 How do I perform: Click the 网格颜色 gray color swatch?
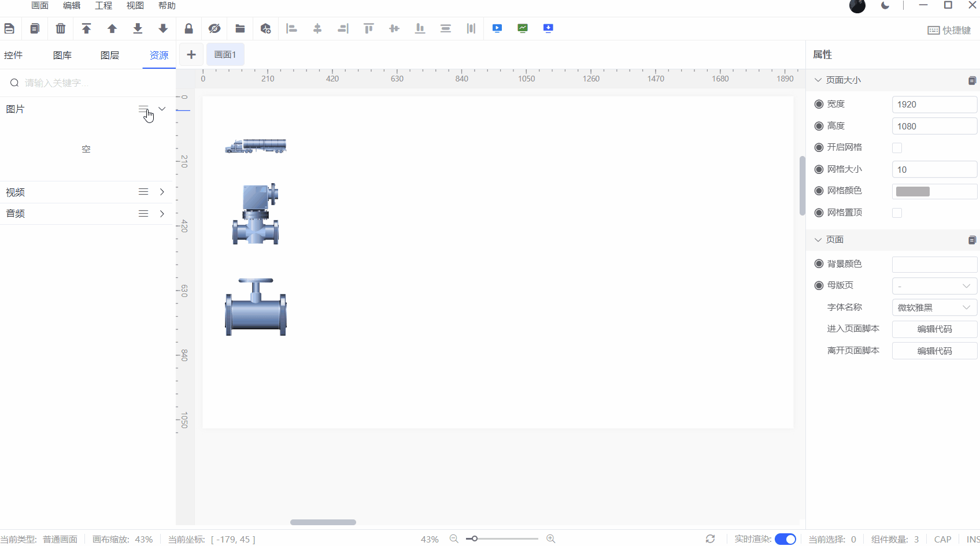pos(913,191)
